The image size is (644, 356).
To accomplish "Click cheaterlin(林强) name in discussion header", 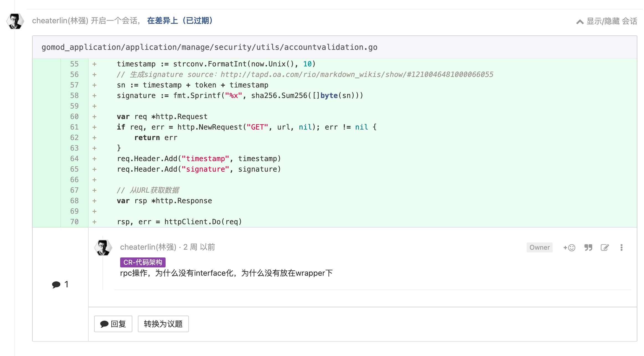I will coord(60,21).
